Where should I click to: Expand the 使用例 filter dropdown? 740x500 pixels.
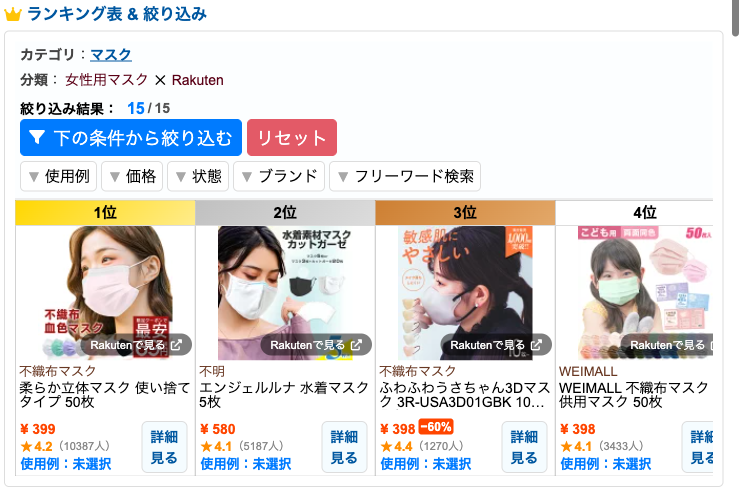tap(59, 176)
